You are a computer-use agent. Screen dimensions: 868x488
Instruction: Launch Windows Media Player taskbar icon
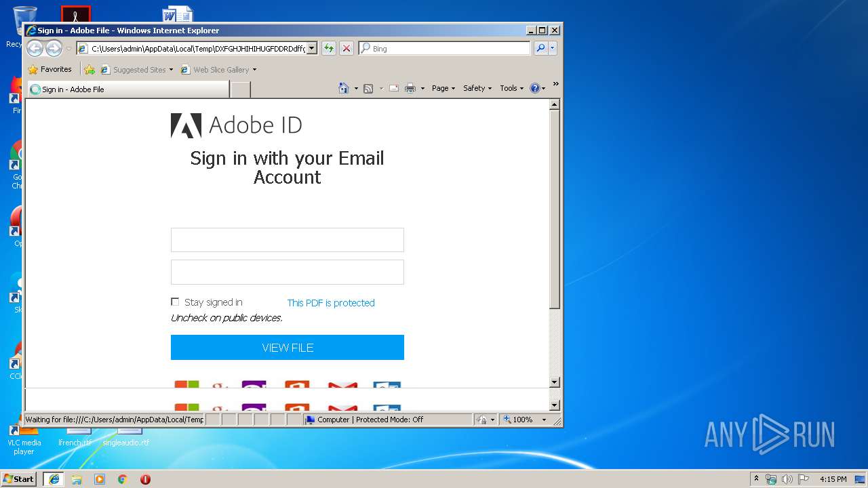pos(100,479)
